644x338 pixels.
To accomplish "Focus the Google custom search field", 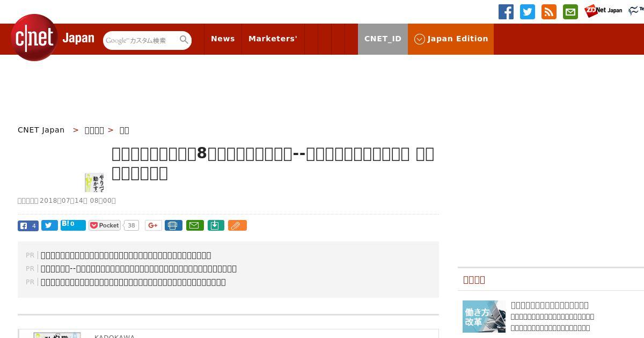I will tap(141, 40).
